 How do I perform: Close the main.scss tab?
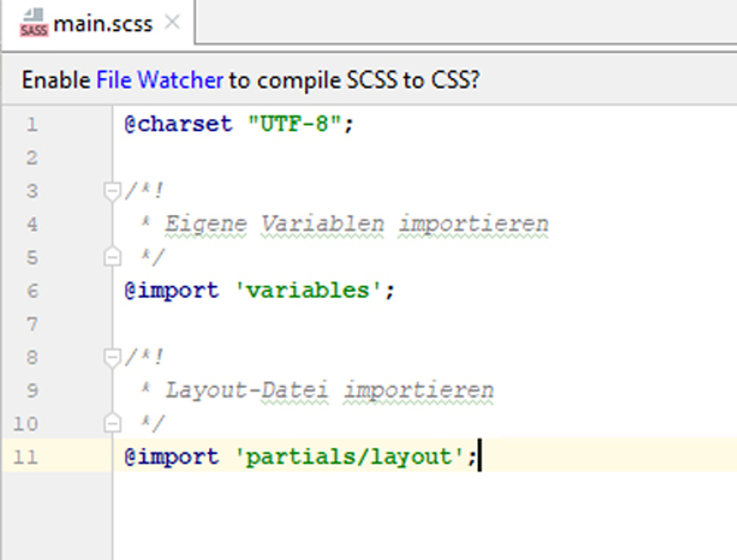pyautogui.click(x=173, y=22)
